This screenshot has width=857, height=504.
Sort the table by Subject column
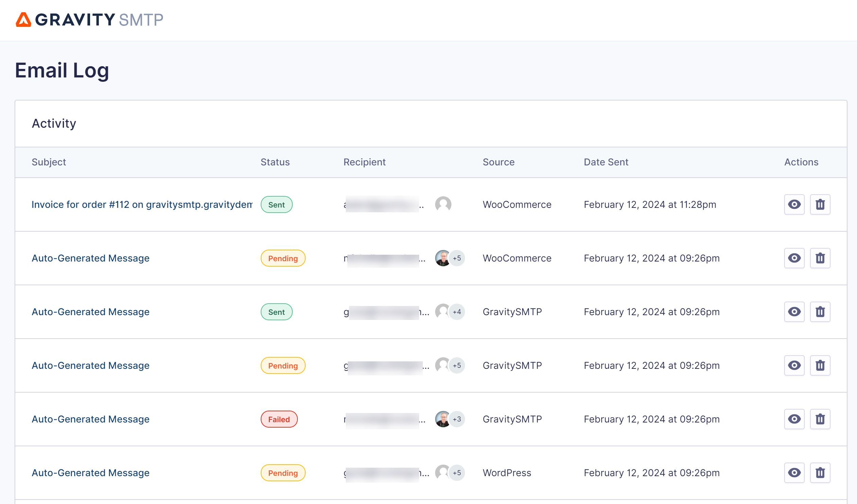[x=49, y=162]
